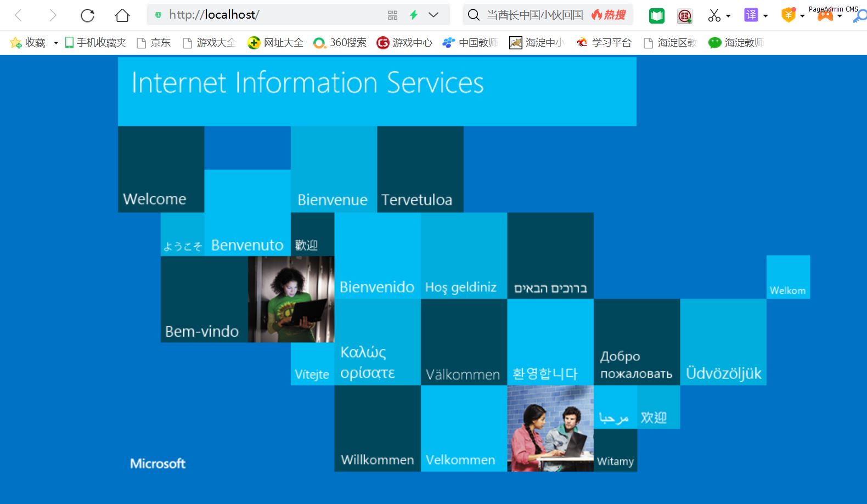Go forward with the forward arrow
Screen dimensions: 867x504
point(53,15)
